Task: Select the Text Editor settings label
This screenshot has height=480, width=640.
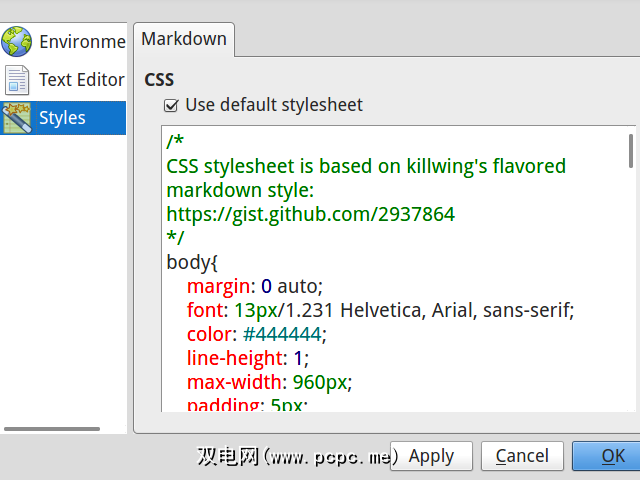Action: tap(81, 80)
